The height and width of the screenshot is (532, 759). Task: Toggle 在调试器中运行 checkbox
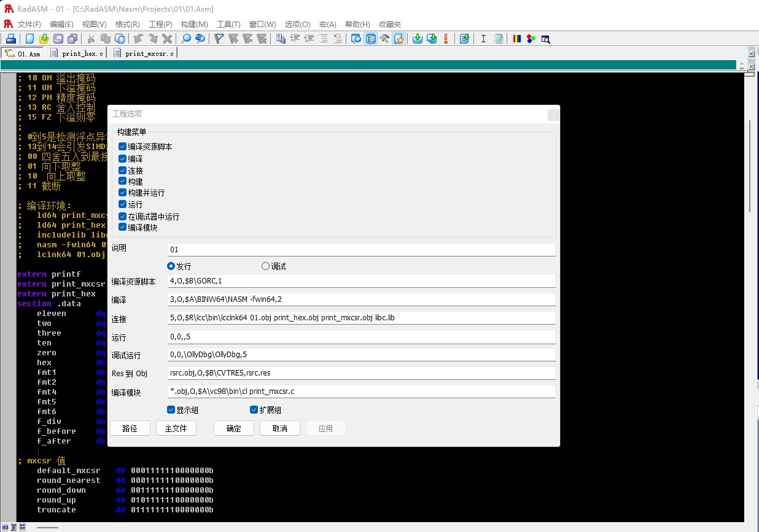123,216
